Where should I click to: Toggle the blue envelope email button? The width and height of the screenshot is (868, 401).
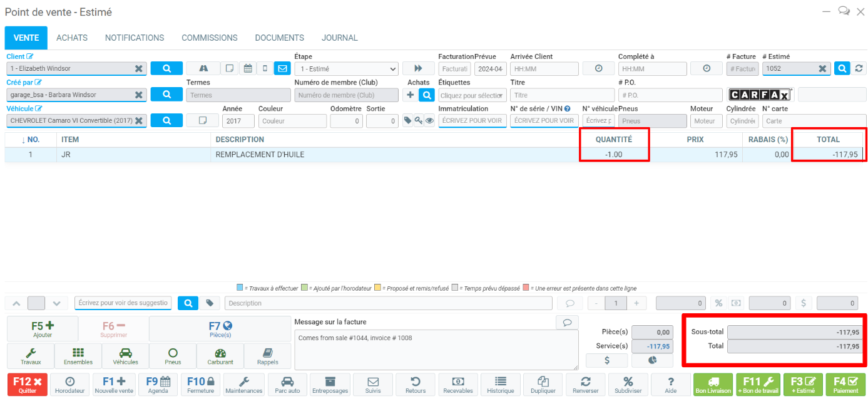[282, 69]
